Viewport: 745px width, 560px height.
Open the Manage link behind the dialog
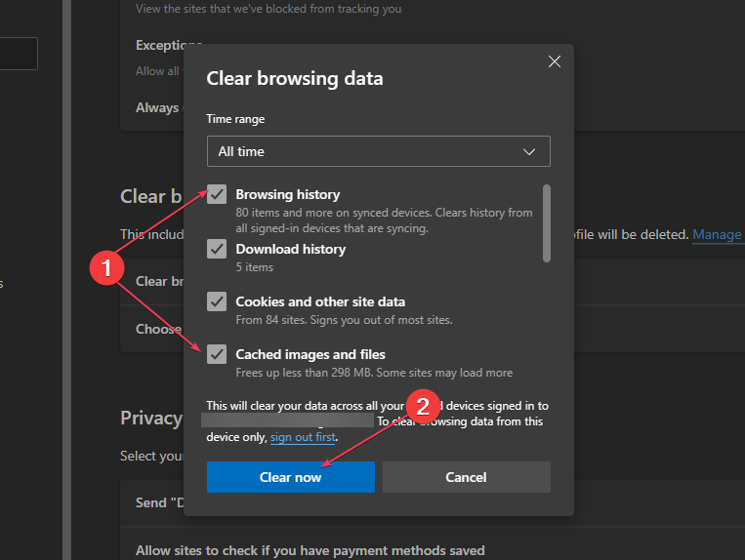pos(718,234)
